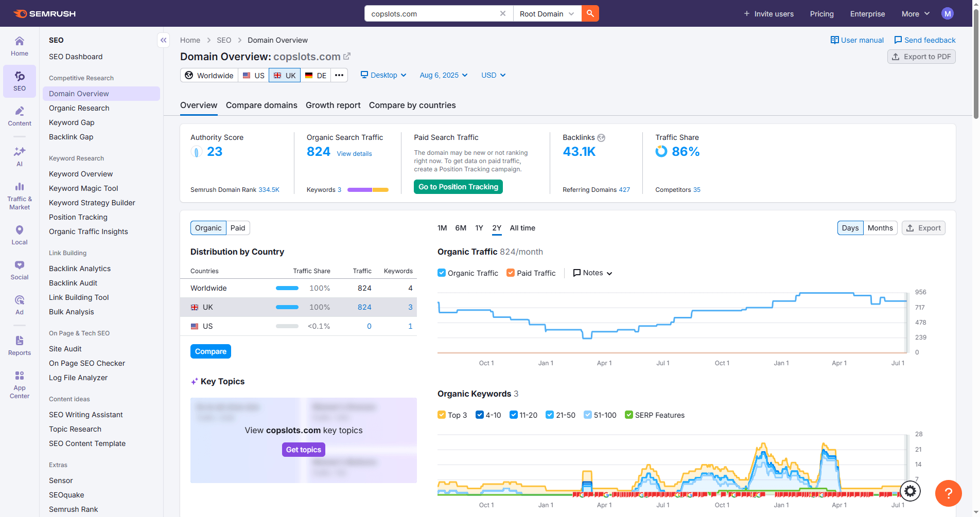
Task: Switch chart granularity to Months
Action: pos(880,228)
